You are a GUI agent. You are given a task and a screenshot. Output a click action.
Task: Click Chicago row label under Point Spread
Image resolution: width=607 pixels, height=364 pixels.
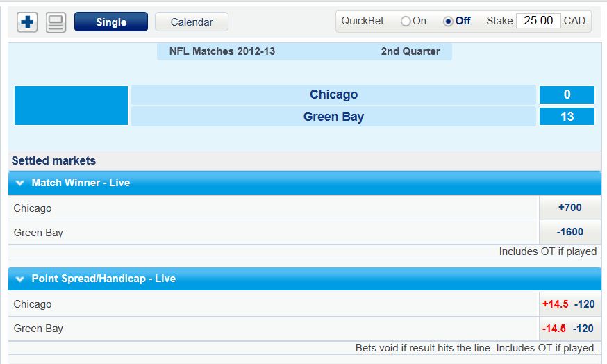pos(33,304)
